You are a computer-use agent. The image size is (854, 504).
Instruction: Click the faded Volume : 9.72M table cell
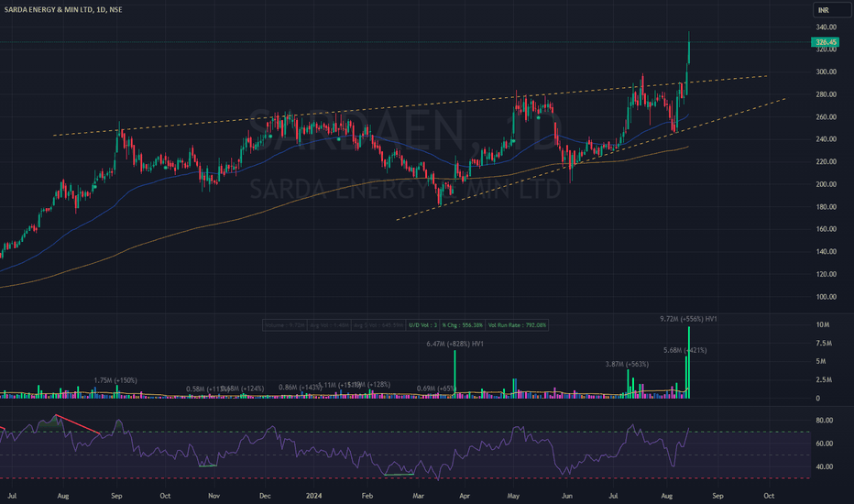click(x=285, y=325)
